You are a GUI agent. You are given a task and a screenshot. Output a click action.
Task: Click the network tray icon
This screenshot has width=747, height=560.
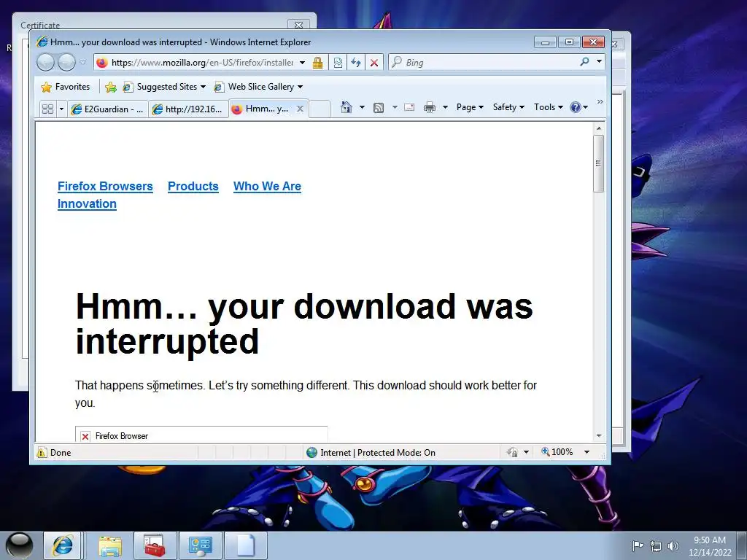656,546
